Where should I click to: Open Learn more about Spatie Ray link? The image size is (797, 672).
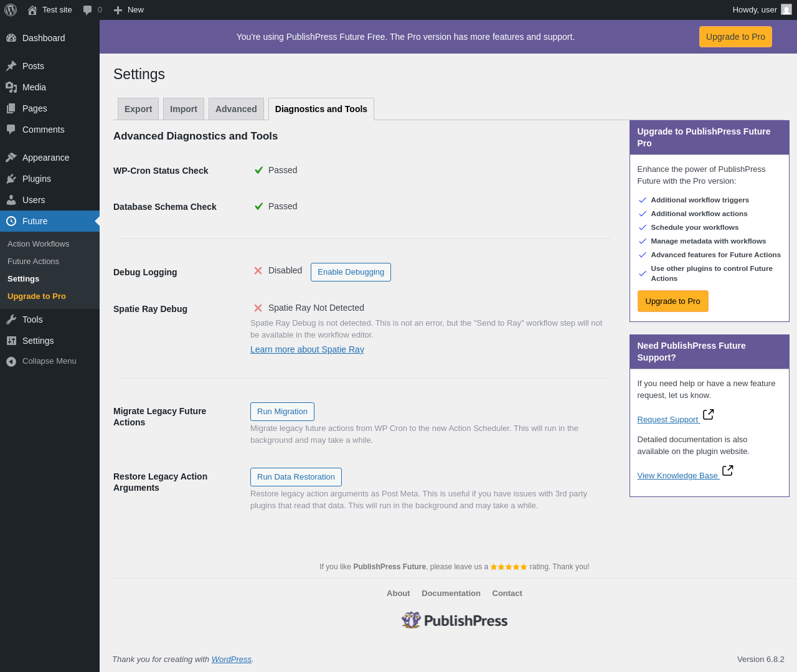[307, 349]
